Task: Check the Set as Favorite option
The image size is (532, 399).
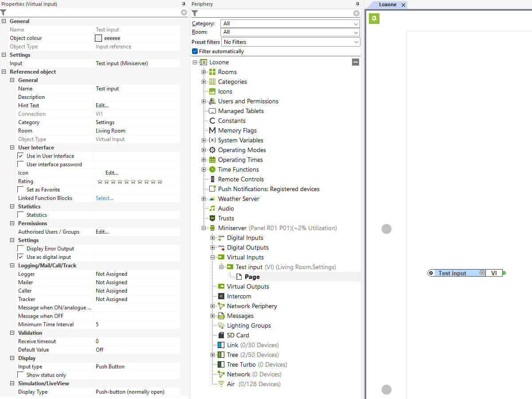Action: pos(21,190)
